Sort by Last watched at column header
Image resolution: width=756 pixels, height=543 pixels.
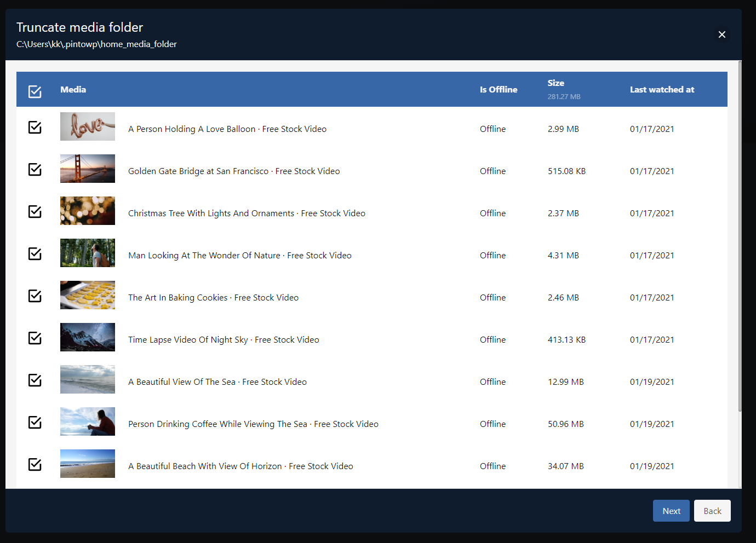coord(662,89)
